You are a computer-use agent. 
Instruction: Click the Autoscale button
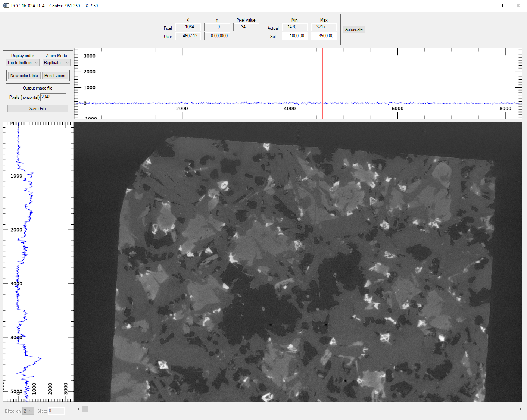[354, 29]
